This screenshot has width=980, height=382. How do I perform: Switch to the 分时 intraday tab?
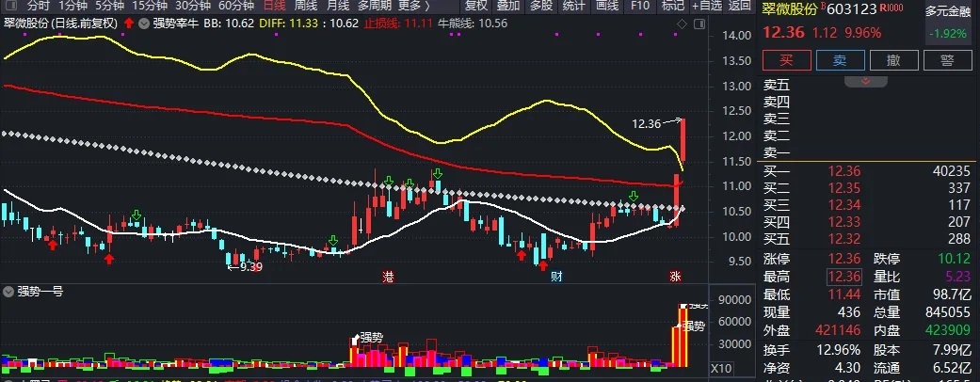tap(39, 6)
